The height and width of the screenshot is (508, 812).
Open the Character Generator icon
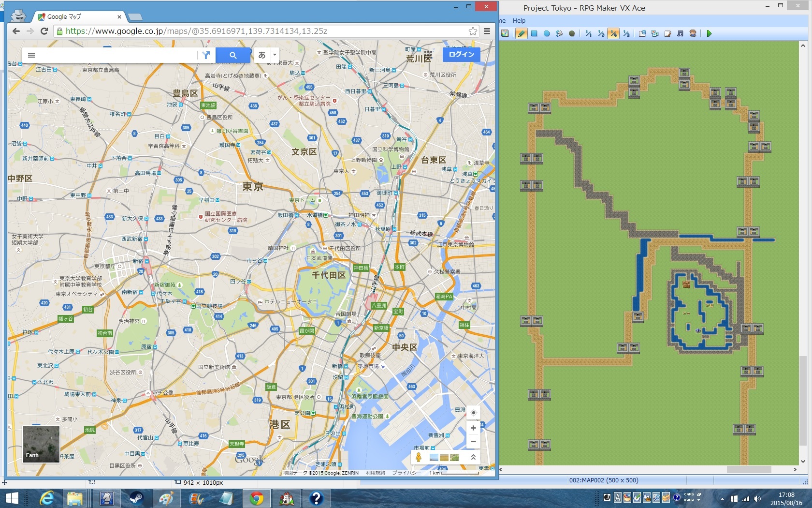tap(693, 33)
